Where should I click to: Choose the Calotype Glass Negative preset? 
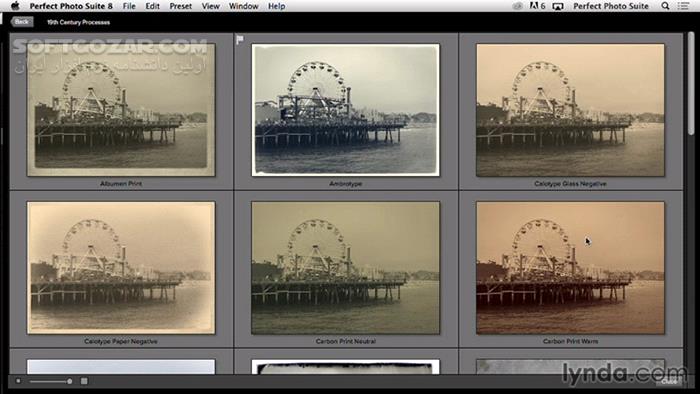tap(570, 110)
